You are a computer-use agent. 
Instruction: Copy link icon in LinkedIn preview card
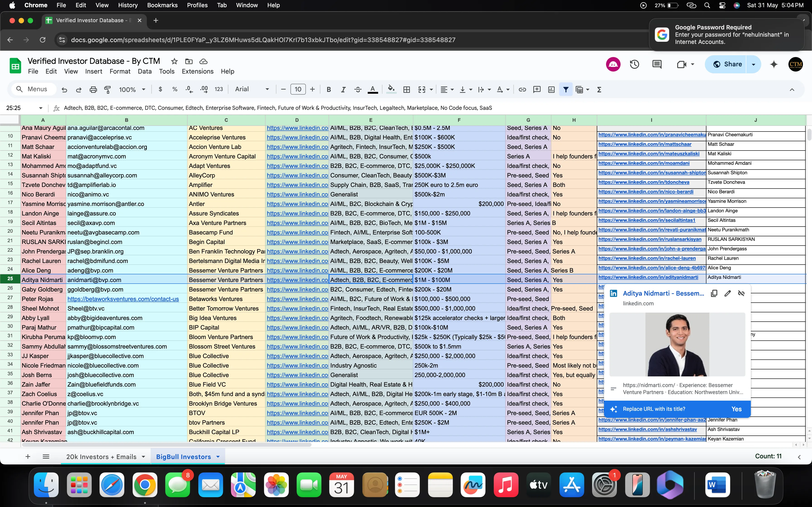[714, 293]
